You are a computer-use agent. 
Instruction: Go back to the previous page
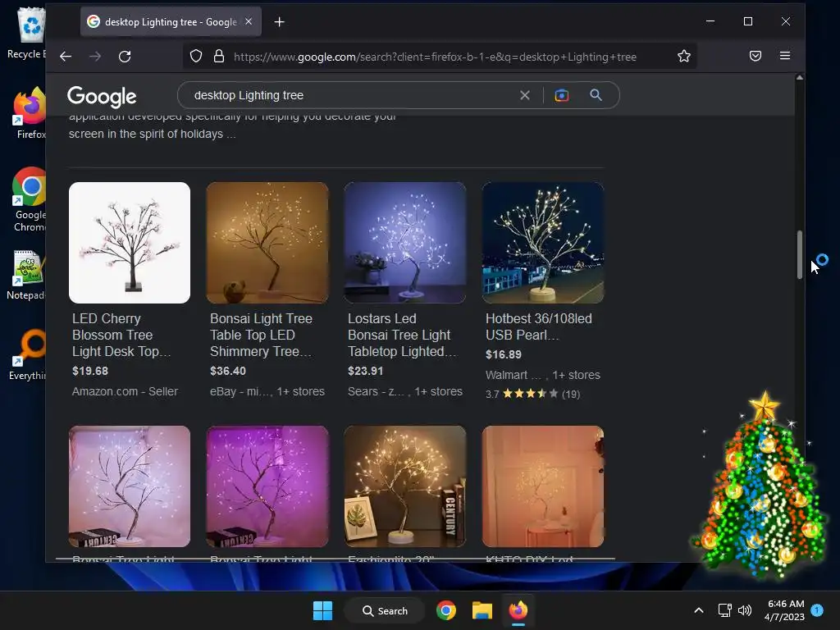[x=66, y=57]
